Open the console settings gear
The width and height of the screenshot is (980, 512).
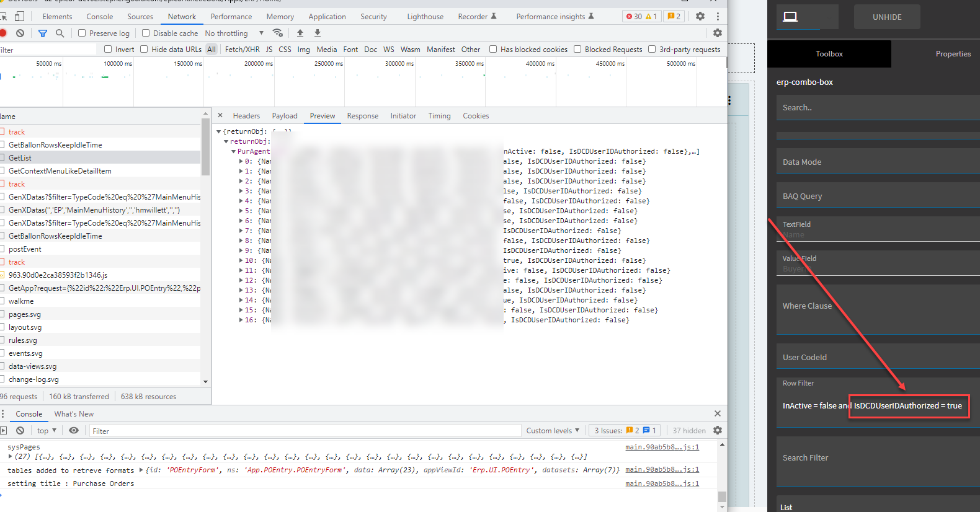pos(718,430)
